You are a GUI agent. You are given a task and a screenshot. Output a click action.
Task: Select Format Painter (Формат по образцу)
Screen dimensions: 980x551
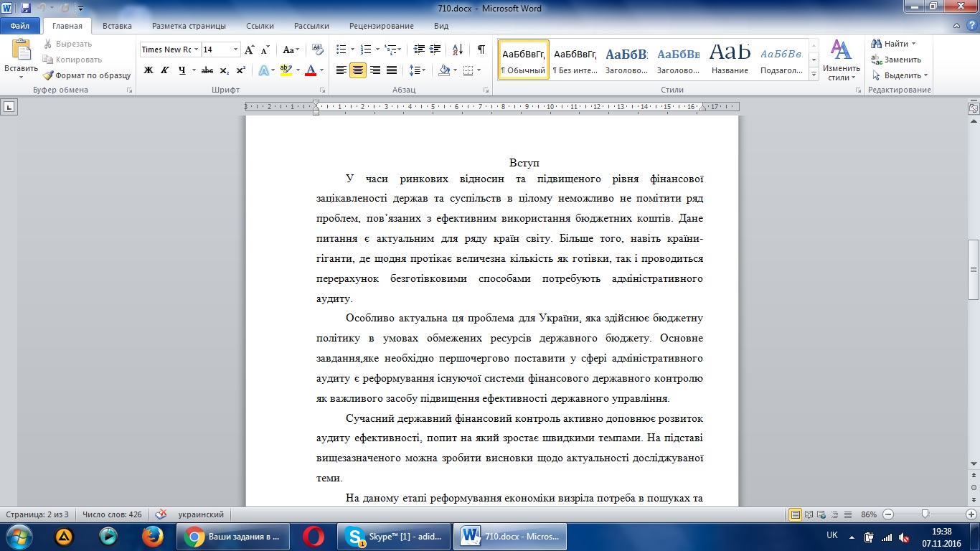(86, 75)
